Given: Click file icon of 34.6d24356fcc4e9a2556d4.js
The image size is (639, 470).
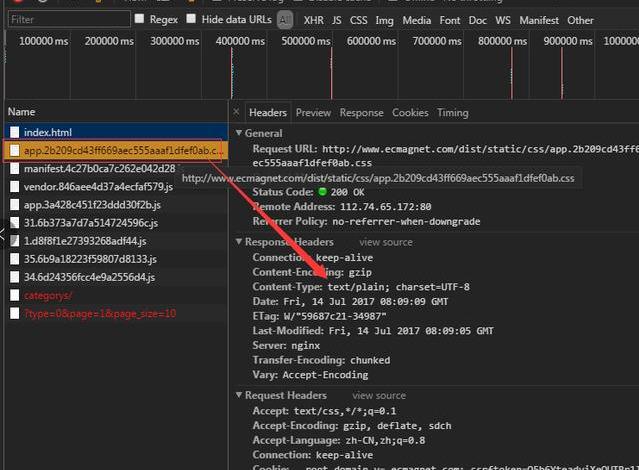Looking at the screenshot, I should click(x=14, y=277).
